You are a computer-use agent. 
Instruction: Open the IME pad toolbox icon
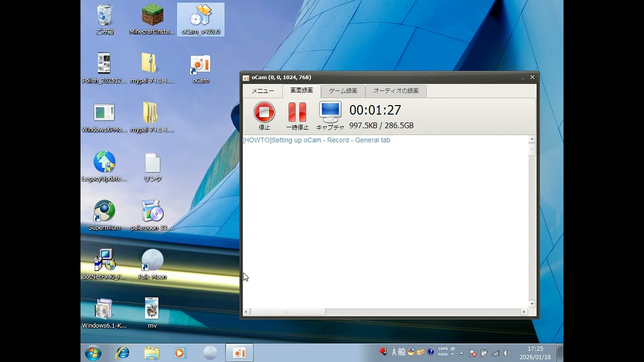tap(411, 352)
